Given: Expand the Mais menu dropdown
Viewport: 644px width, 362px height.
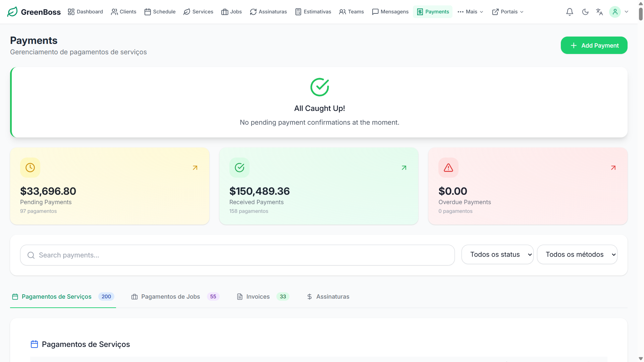Looking at the screenshot, I should 470,12.
